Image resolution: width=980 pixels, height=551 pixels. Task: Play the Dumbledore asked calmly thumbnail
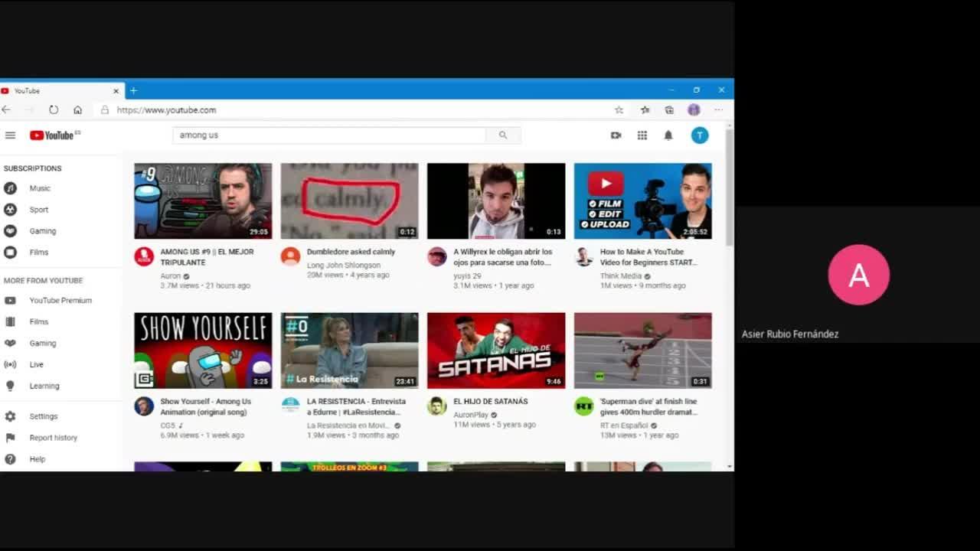[x=350, y=201]
